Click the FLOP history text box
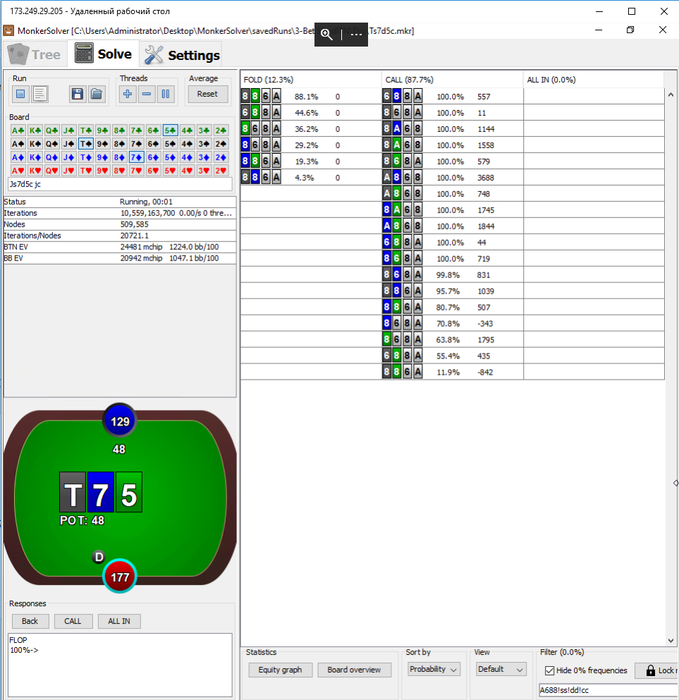 point(120,664)
